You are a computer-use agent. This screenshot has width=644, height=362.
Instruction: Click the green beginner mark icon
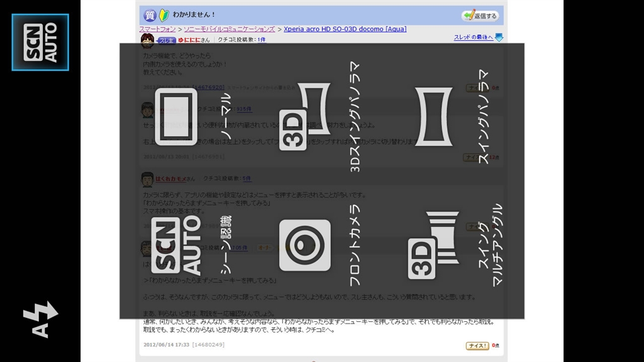tap(164, 16)
